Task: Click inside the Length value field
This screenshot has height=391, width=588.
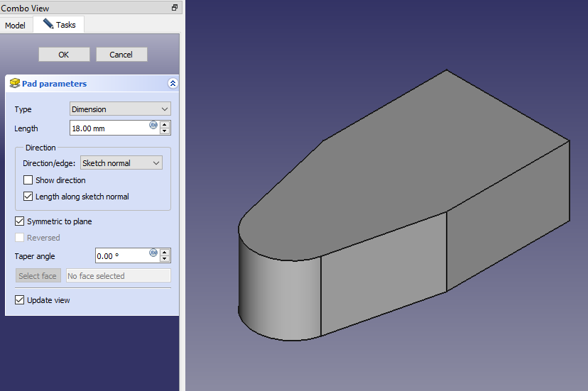Action: click(x=108, y=128)
